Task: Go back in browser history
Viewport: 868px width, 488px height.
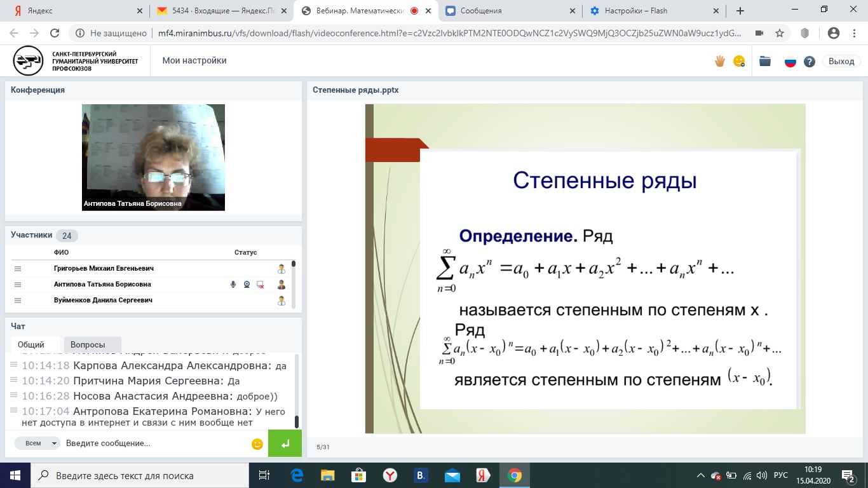Action: pos(14,33)
